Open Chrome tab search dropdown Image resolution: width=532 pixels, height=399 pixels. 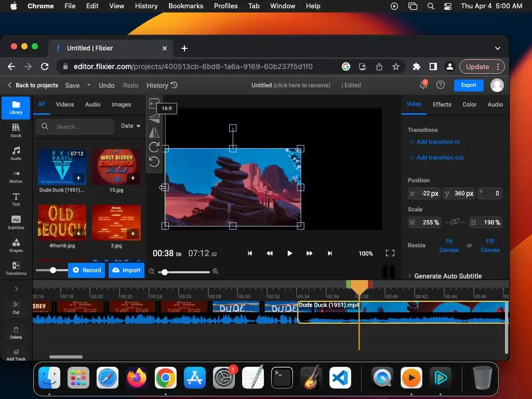[x=497, y=48]
